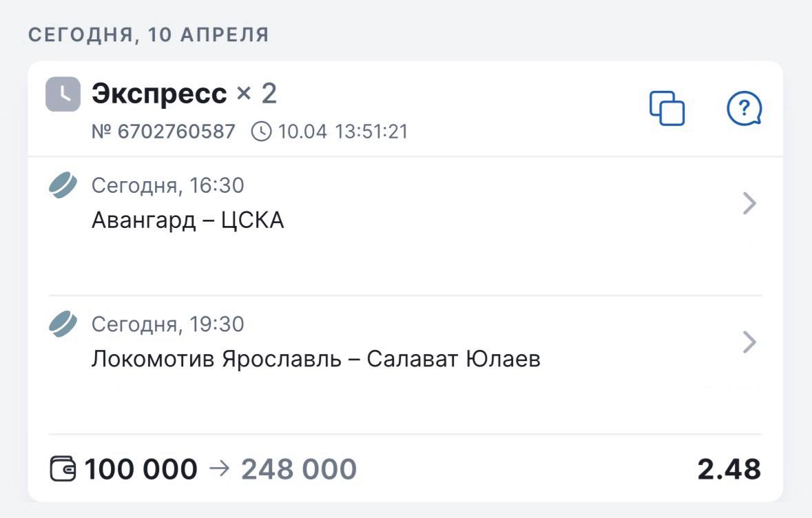Viewport: 812px width, 518px height.
Task: Click the Экспресс bet title
Action: point(159,94)
